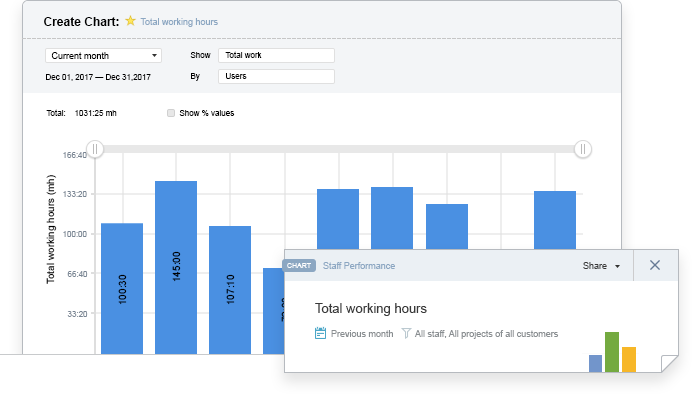Click the bar chart thumbnail icon
This screenshot has width=694, height=395.
(x=613, y=352)
